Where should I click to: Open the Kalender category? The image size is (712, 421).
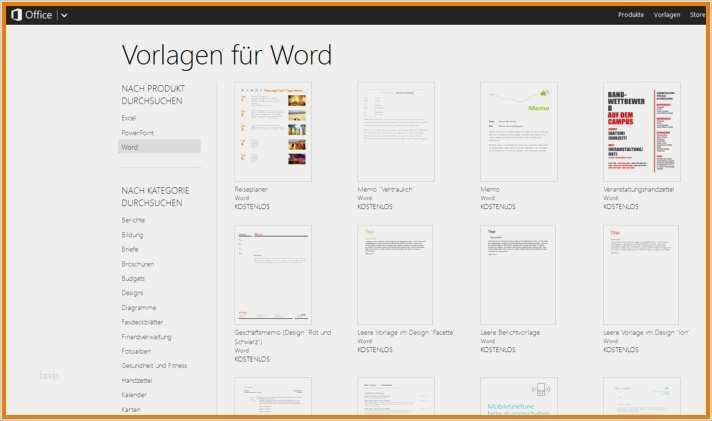click(x=134, y=395)
